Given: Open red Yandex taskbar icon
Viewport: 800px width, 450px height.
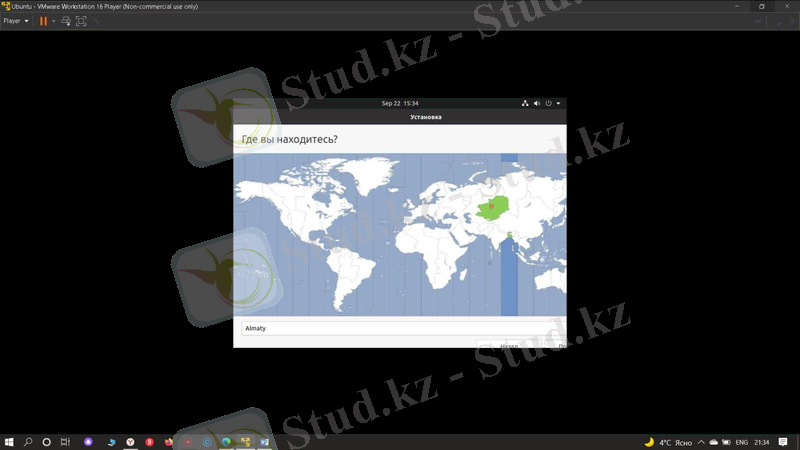Looking at the screenshot, I should click(x=149, y=442).
